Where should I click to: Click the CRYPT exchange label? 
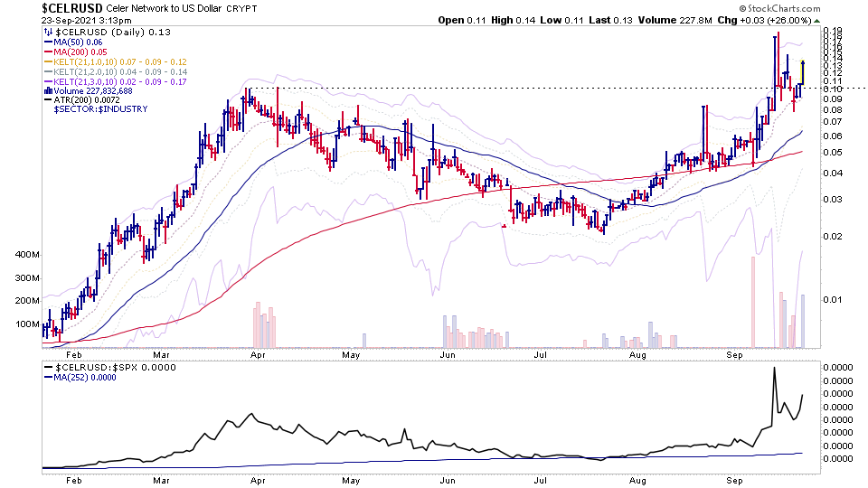pyautogui.click(x=242, y=9)
